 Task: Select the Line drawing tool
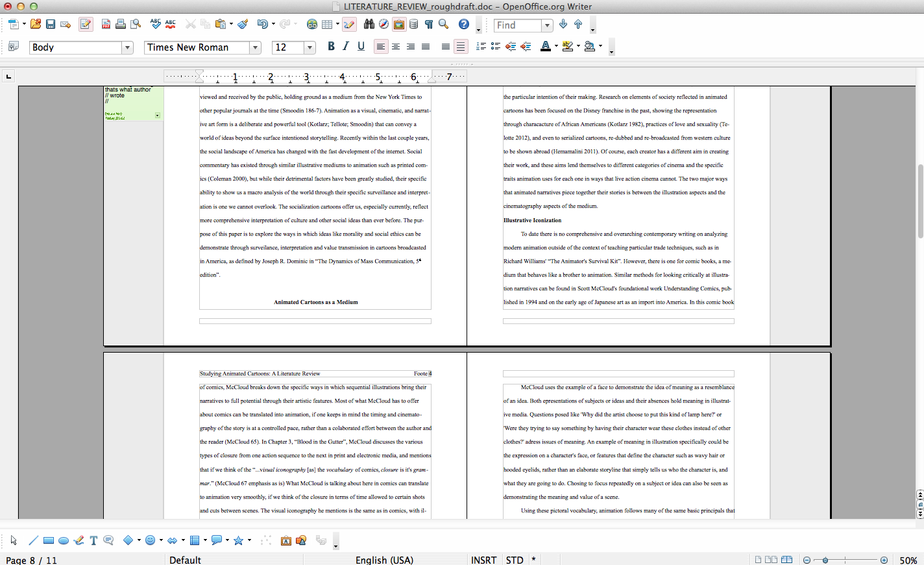[33, 540]
